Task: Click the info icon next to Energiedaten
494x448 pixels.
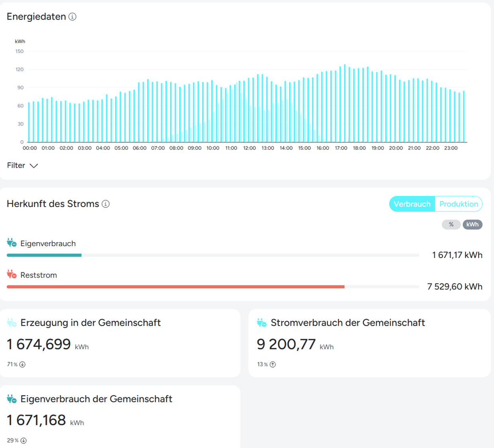Action: tap(73, 17)
